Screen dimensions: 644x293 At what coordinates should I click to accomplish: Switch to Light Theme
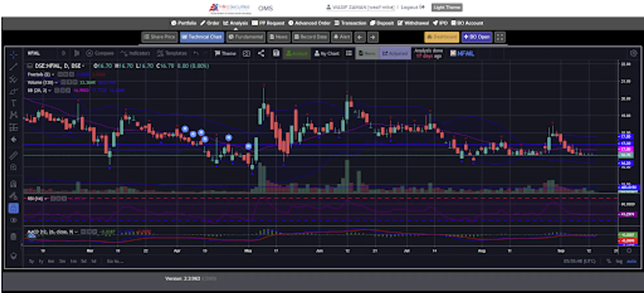tap(447, 7)
